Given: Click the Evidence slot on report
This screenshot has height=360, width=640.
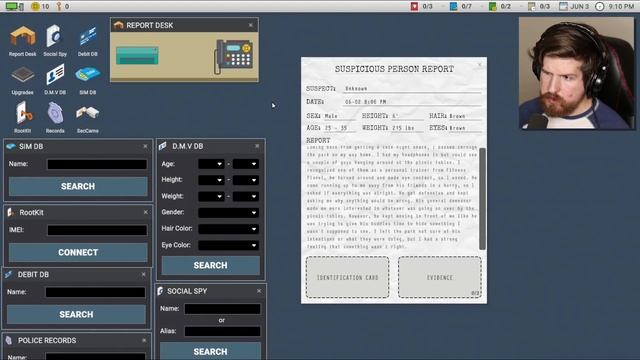Looking at the screenshot, I should coord(440,277).
